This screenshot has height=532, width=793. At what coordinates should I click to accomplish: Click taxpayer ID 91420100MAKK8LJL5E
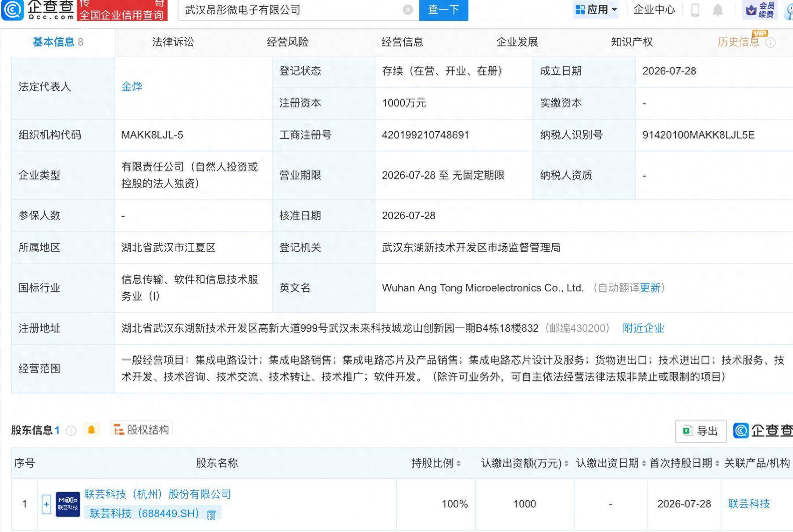(698, 135)
